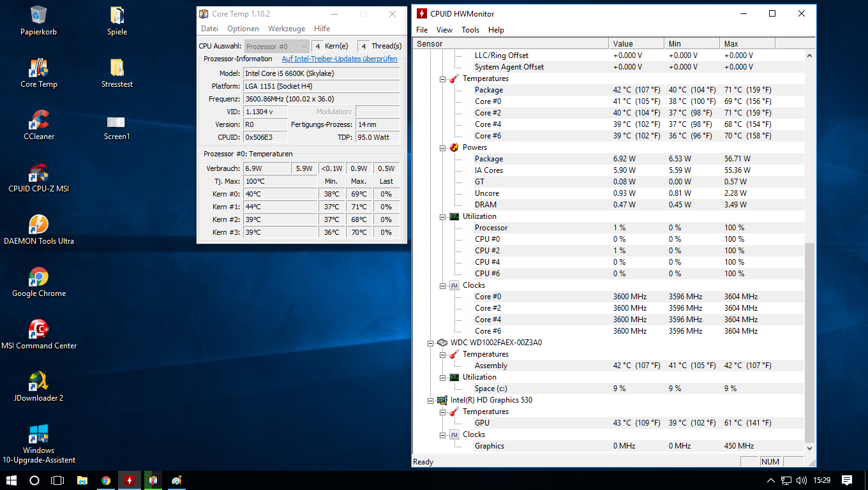
Task: Click the Min column header
Action: tap(692, 43)
